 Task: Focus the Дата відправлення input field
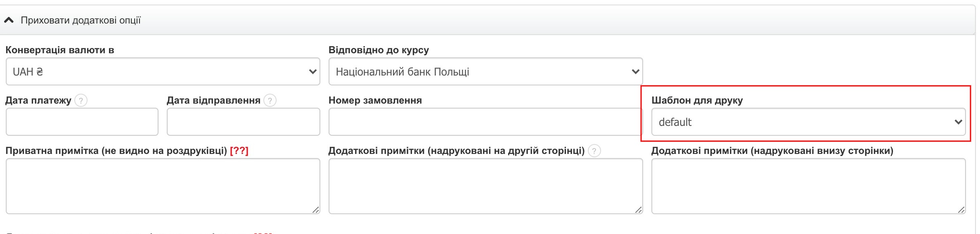pos(243,122)
